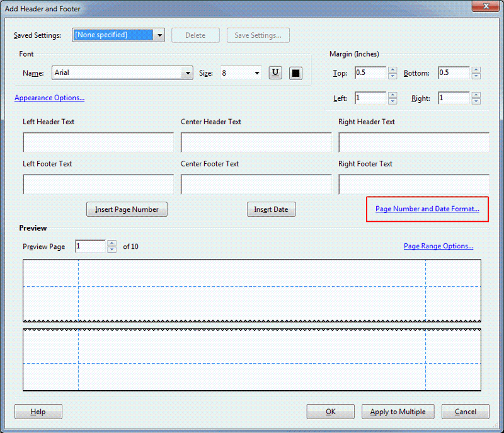504x433 pixels.
Task: Click into Right Header Text field
Action: (414, 142)
